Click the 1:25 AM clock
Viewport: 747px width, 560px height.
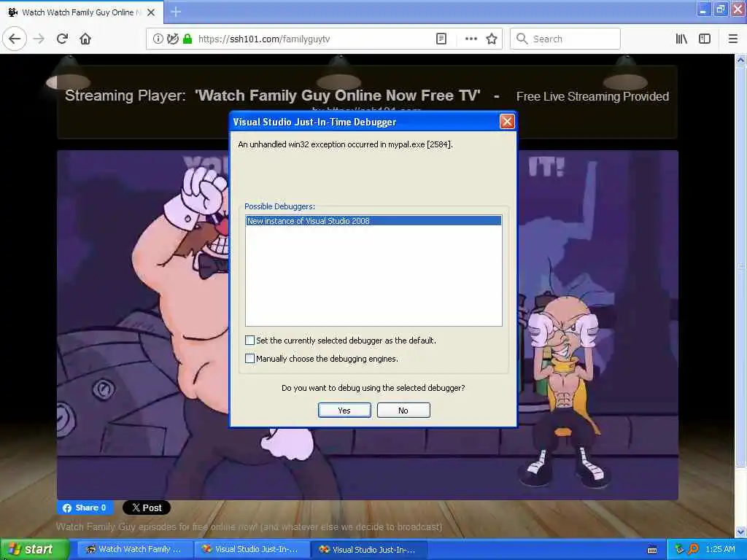point(720,550)
